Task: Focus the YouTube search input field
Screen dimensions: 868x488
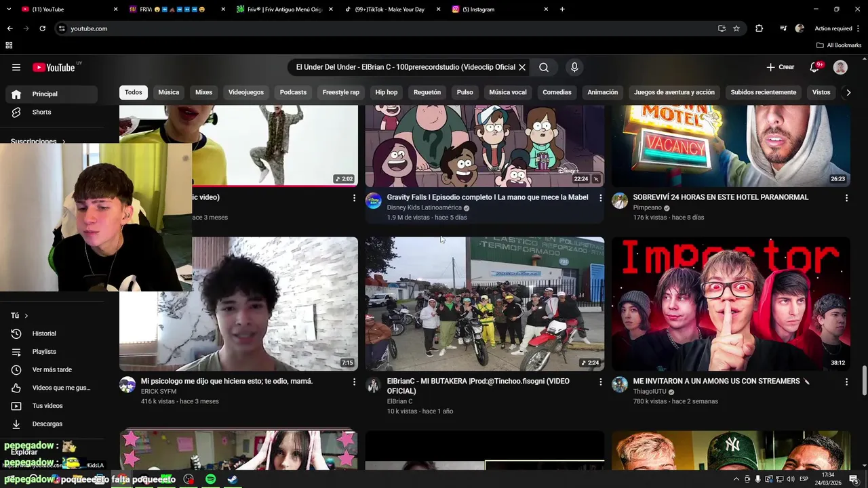Action: [x=406, y=67]
